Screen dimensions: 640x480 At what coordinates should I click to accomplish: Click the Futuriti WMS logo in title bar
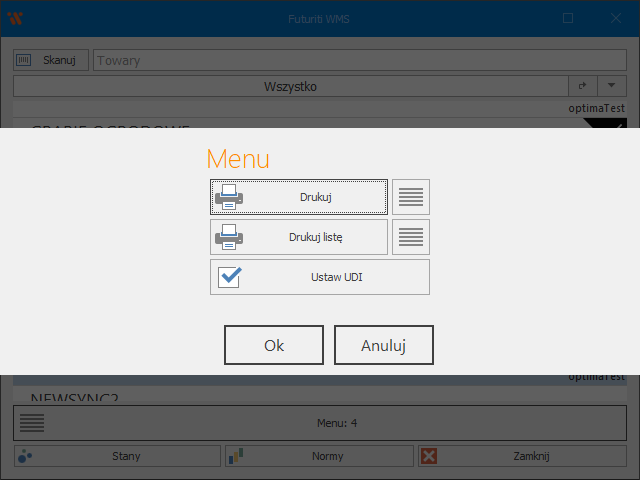tap(15, 18)
